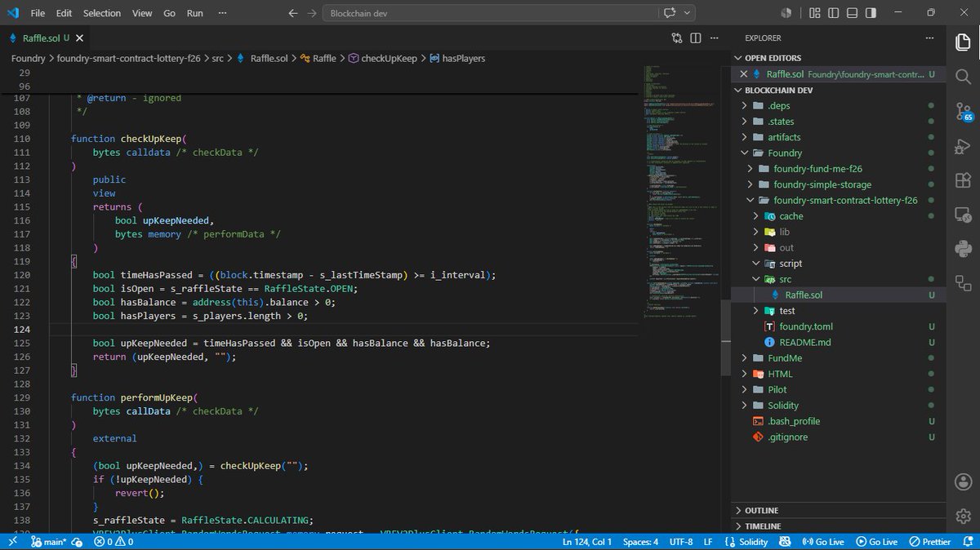The image size is (980, 550).
Task: Open the Selection menu
Action: click(102, 13)
